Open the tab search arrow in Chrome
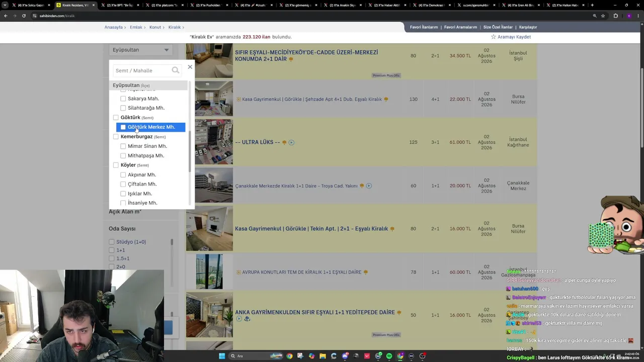Viewport: 644px width, 362px height. coord(5,5)
